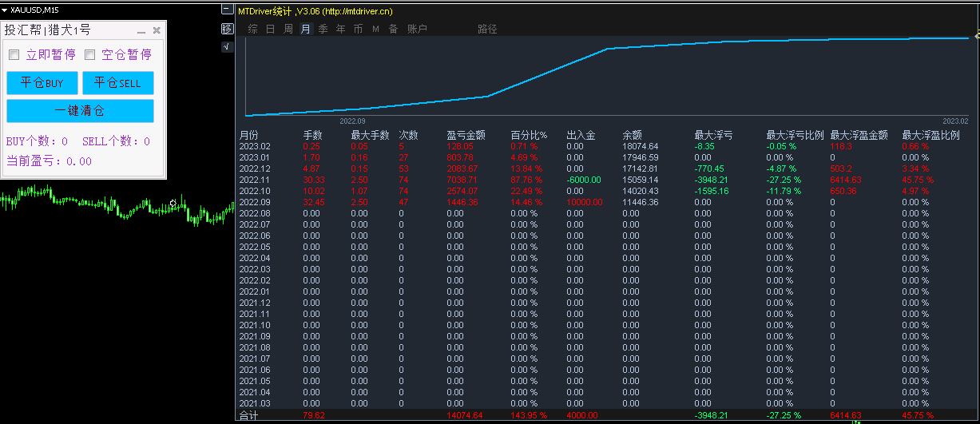Image resolution: width=980 pixels, height=424 pixels.
Task: Click the 7038.71 profit amount
Action: click(462, 180)
